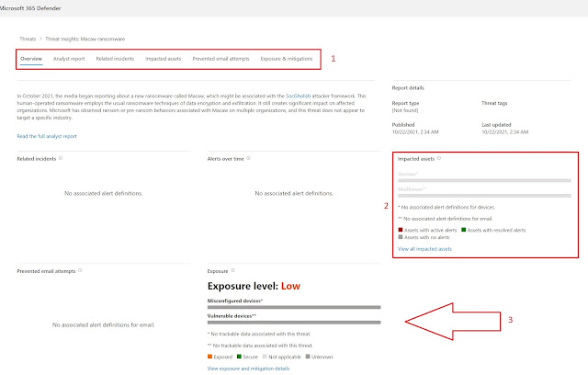Switch to the Related incidents tab
The width and height of the screenshot is (588, 375).
pyautogui.click(x=115, y=59)
